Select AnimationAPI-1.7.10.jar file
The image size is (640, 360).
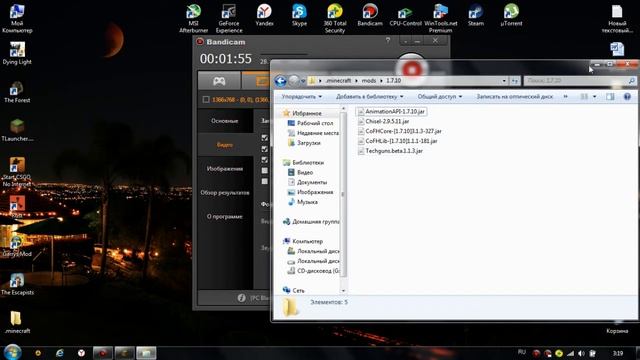[x=391, y=111]
